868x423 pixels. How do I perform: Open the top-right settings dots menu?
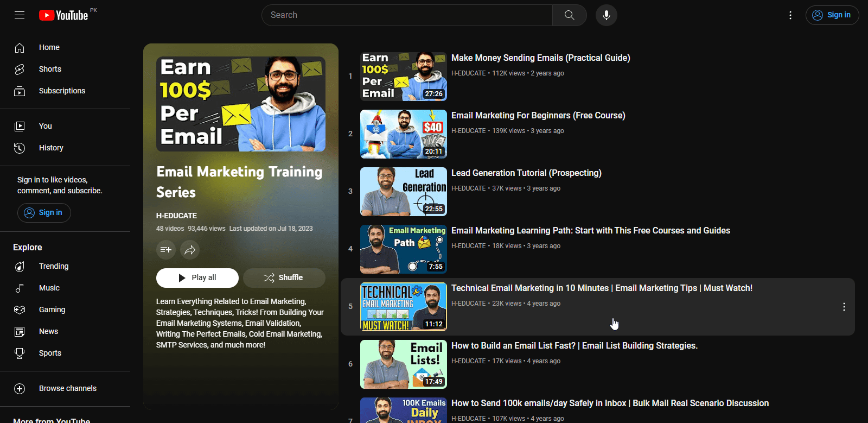(790, 15)
